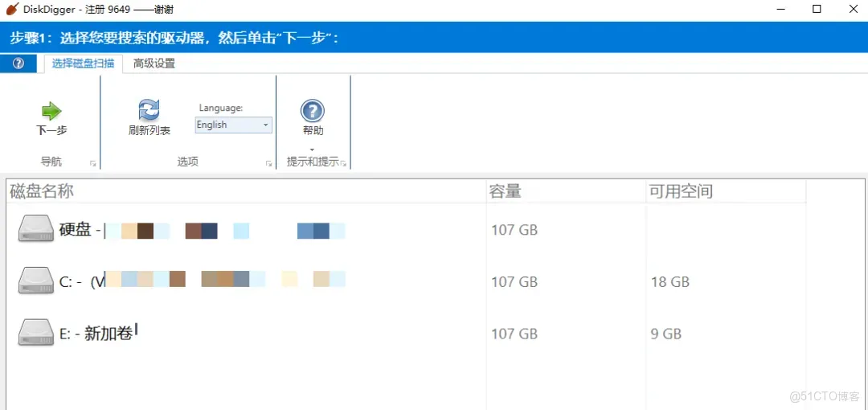Close the DiskDigger window
The width and height of the screenshot is (868, 410).
pos(853,9)
